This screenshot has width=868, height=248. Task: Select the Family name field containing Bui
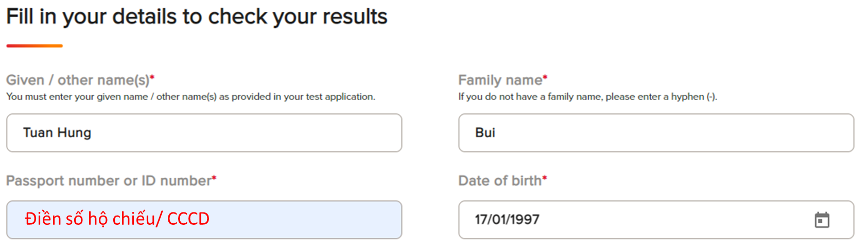(x=656, y=133)
